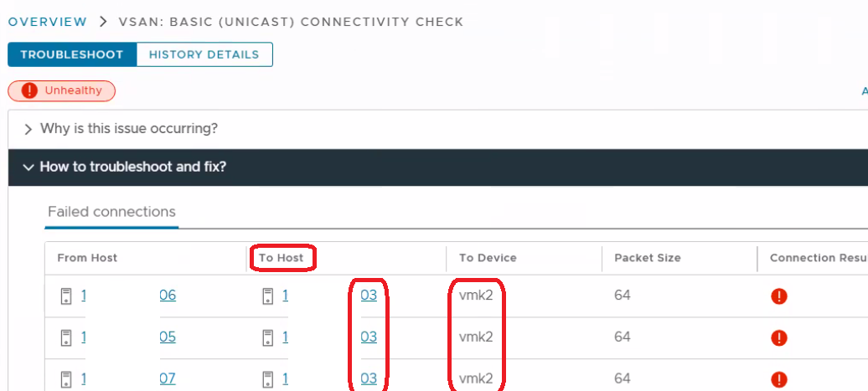
Task: Click the host icon beside link 07
Action: [66, 378]
